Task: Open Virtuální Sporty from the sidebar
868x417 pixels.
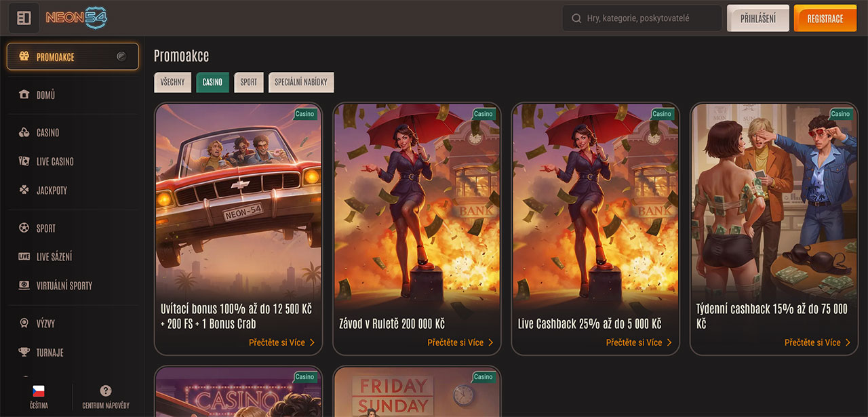Action: click(73, 285)
